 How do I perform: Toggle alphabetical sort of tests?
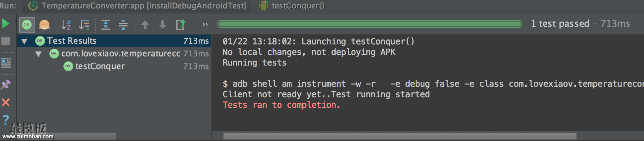66,24
